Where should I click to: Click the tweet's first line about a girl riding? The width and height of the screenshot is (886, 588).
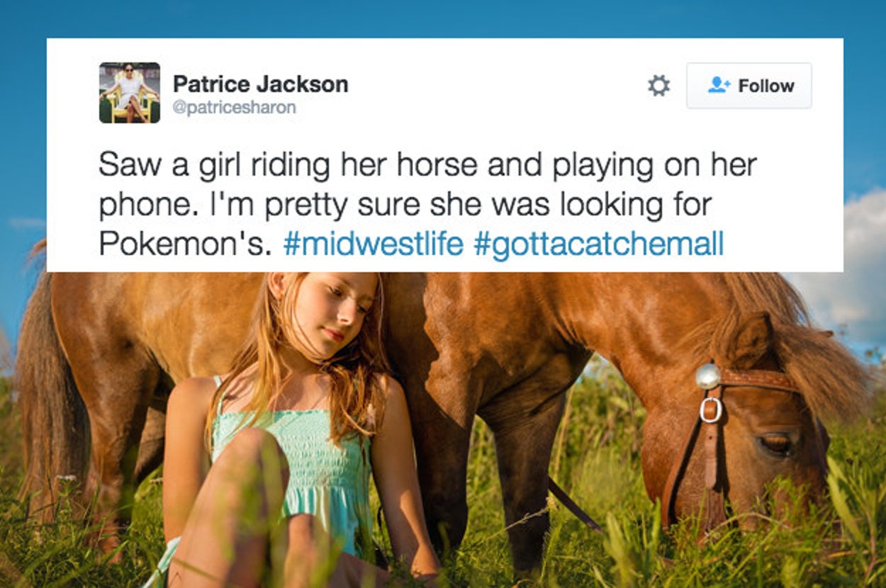pos(427,166)
